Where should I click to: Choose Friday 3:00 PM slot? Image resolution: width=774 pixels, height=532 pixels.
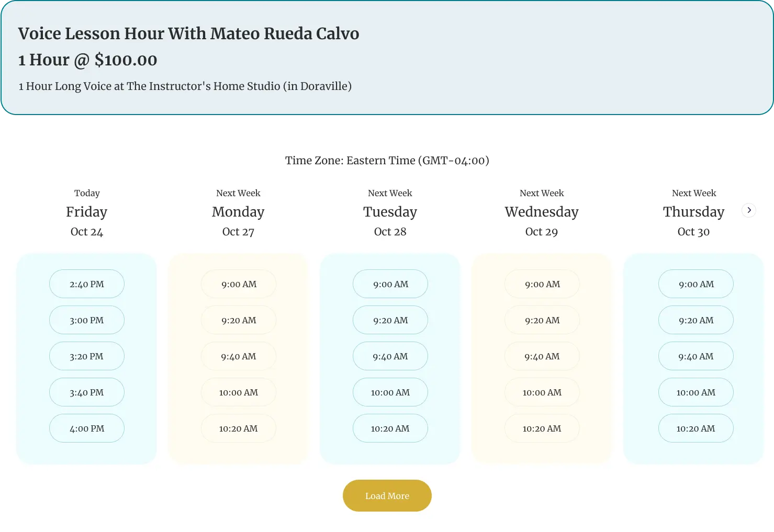87,320
